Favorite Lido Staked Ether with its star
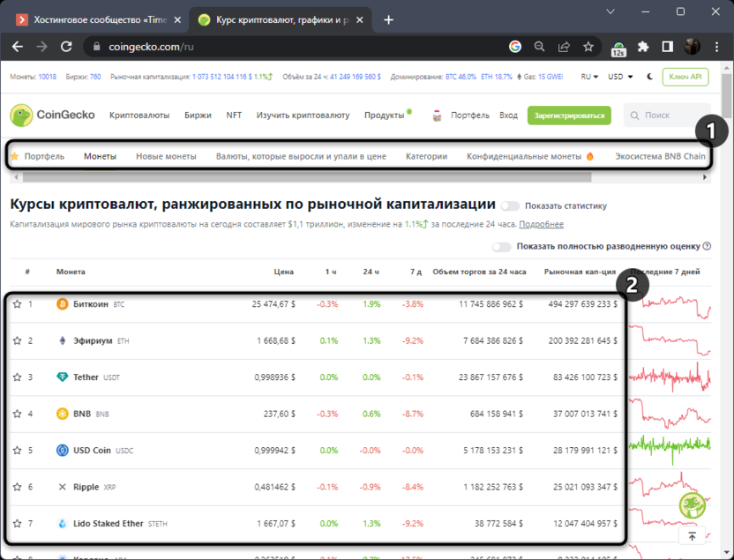The height and width of the screenshot is (560, 734). (x=18, y=524)
